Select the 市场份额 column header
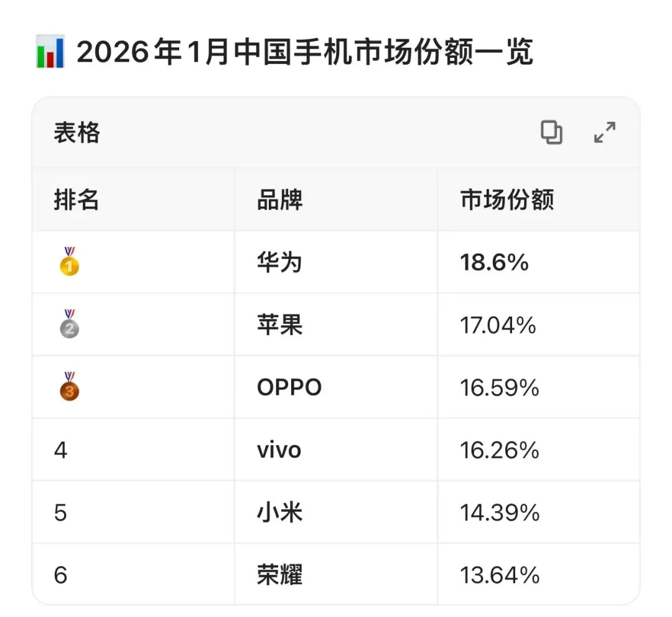The image size is (672, 617). (507, 200)
